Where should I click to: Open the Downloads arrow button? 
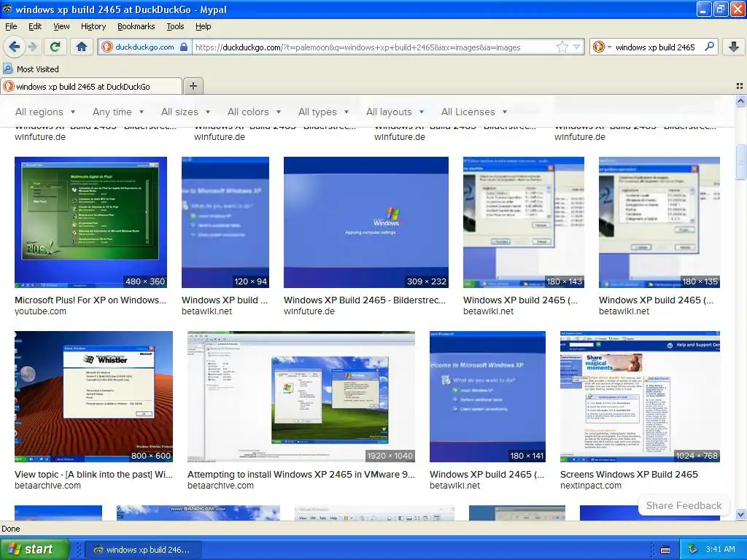click(x=734, y=47)
